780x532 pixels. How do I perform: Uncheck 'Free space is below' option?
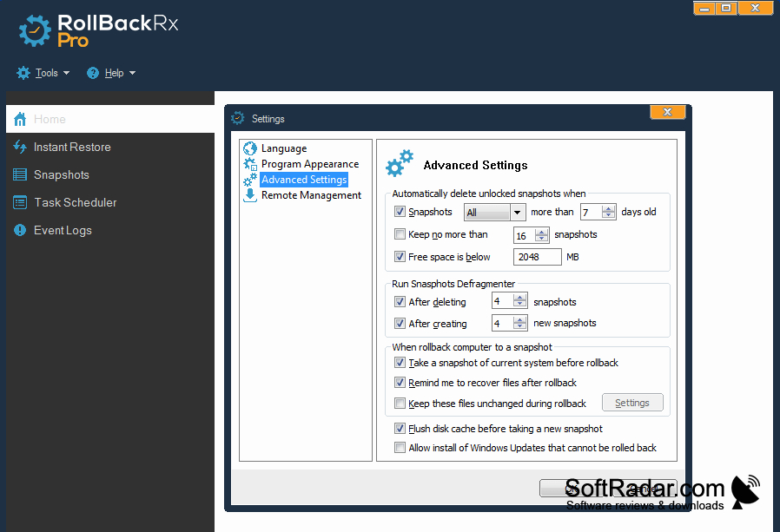click(x=400, y=257)
